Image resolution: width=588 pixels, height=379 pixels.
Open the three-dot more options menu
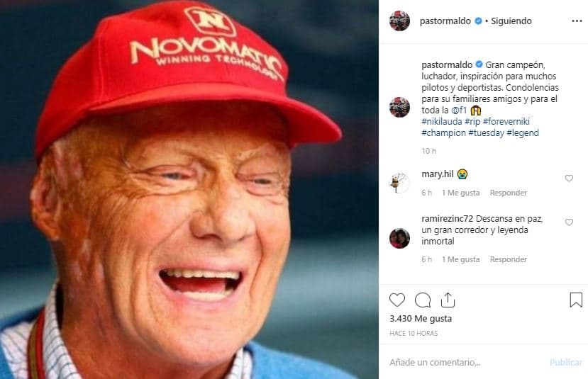577,21
